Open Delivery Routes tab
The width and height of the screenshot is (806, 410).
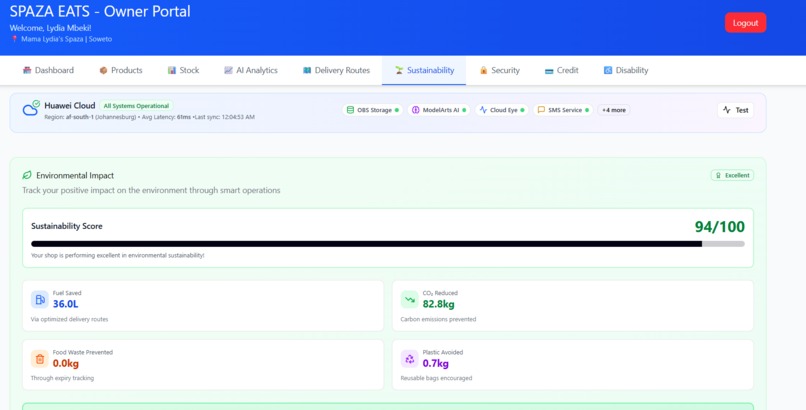pyautogui.click(x=336, y=70)
